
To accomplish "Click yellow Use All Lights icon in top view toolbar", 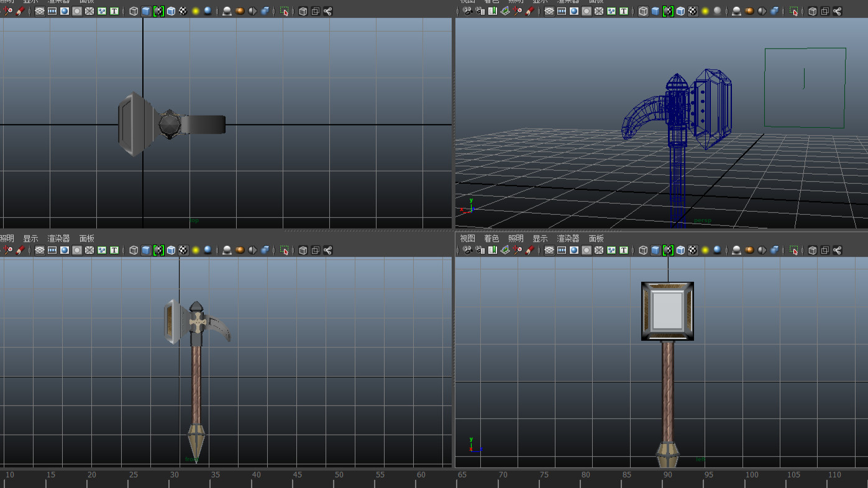I will tap(196, 11).
